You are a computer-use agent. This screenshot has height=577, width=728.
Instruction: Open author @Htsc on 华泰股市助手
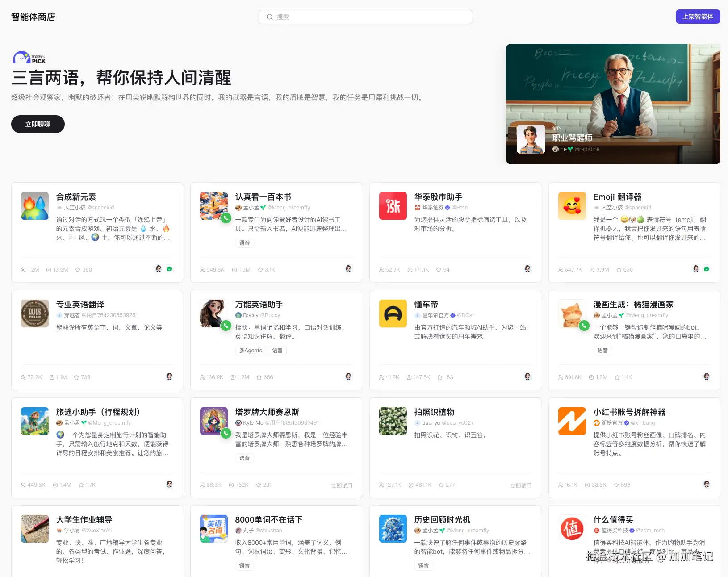coord(460,208)
